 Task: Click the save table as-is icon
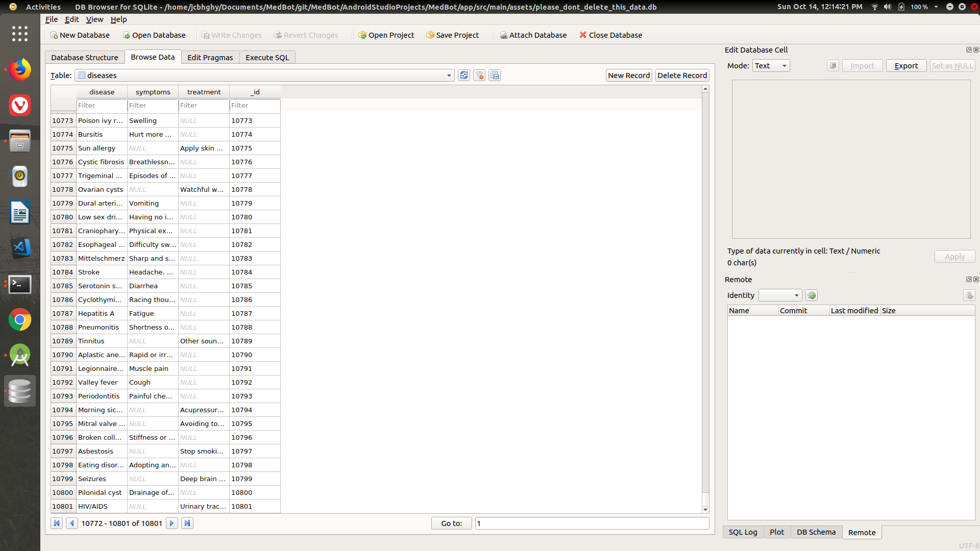click(494, 76)
